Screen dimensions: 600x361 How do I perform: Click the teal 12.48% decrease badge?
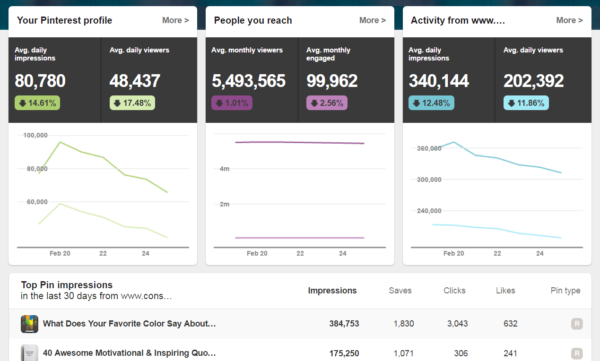pos(431,103)
